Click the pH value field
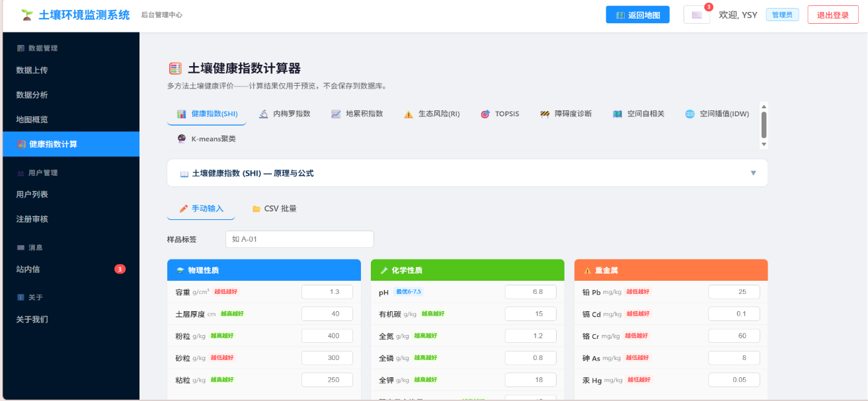Screen dimensions: 868x401 [x=531, y=292]
